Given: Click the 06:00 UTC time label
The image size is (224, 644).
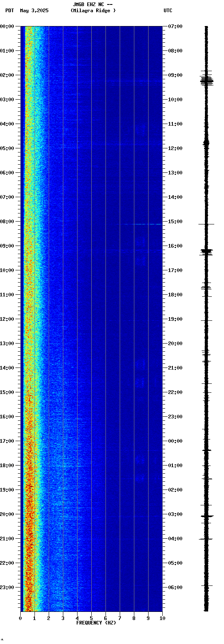Looking at the screenshot, I should pos(175,587).
